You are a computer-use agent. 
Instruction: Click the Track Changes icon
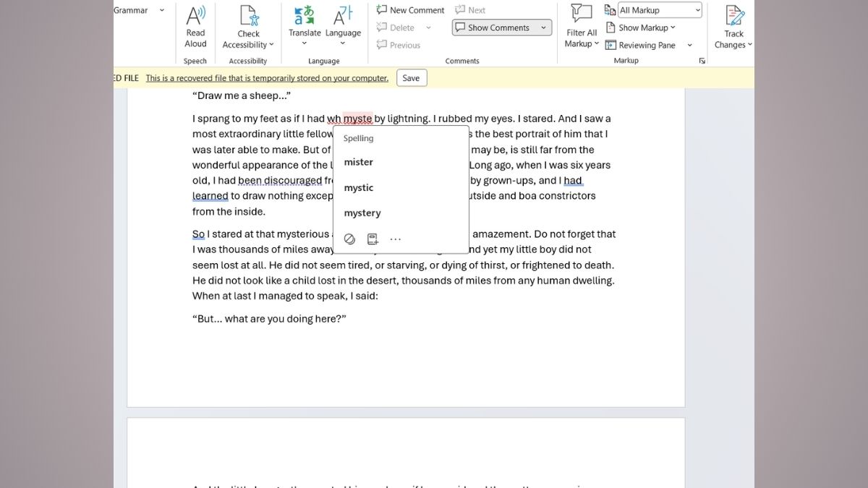[x=734, y=15]
